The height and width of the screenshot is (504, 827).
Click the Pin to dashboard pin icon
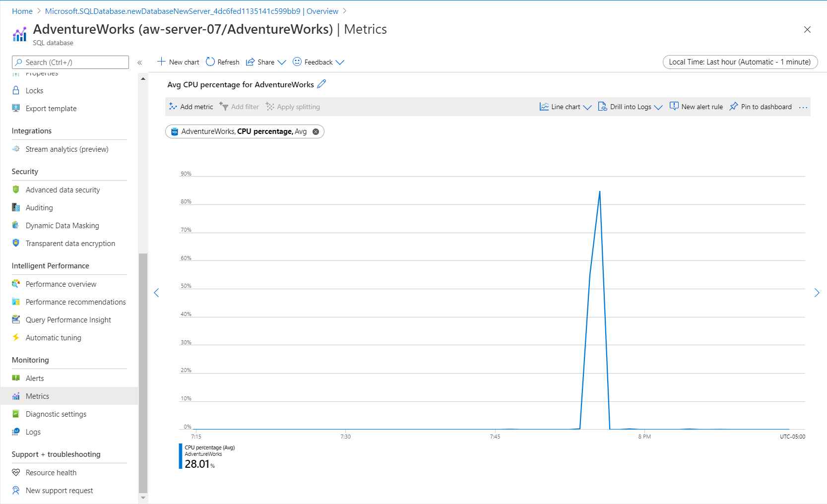[733, 107]
